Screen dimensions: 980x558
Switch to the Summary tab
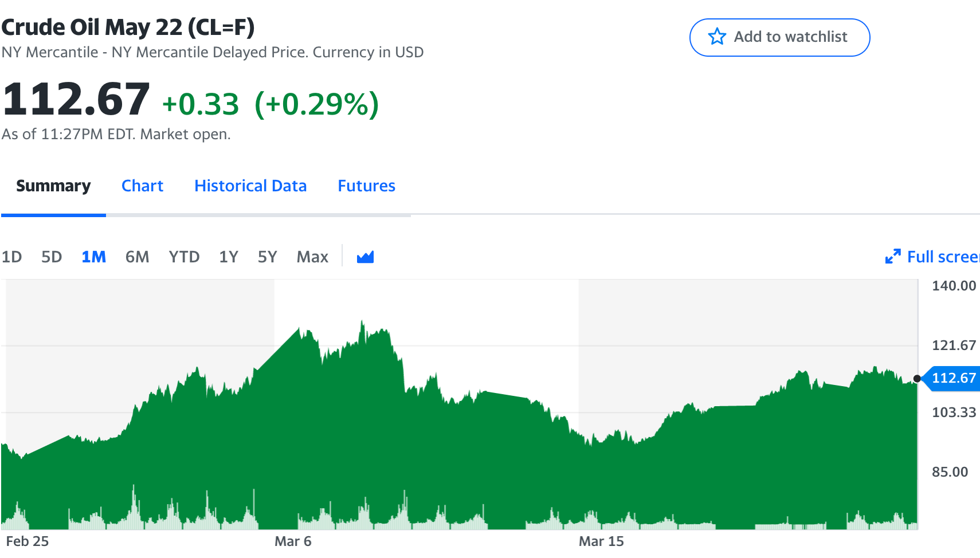point(53,186)
